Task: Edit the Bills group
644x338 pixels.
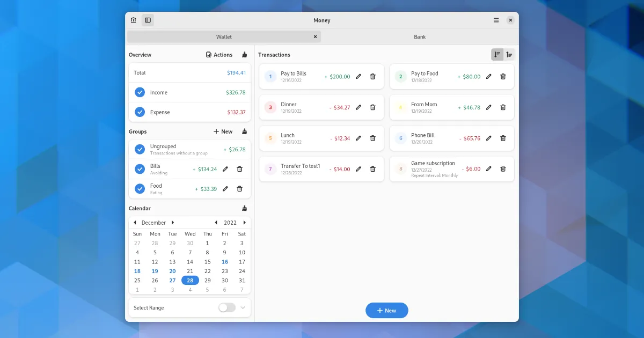Action: [225, 169]
